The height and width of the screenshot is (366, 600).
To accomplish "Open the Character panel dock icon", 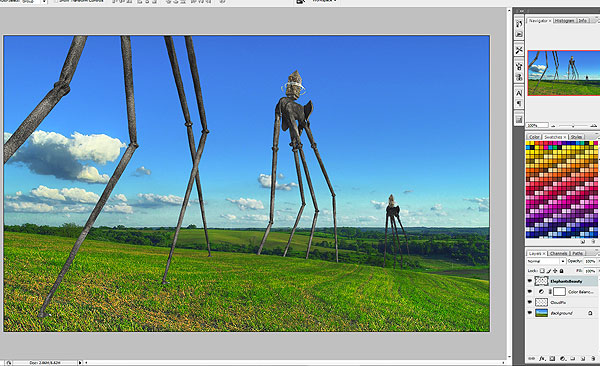I will (x=519, y=93).
